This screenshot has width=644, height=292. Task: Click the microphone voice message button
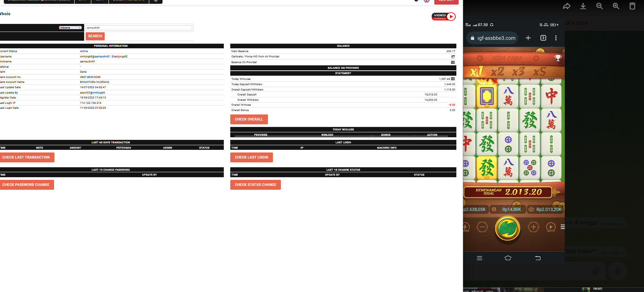point(618,271)
